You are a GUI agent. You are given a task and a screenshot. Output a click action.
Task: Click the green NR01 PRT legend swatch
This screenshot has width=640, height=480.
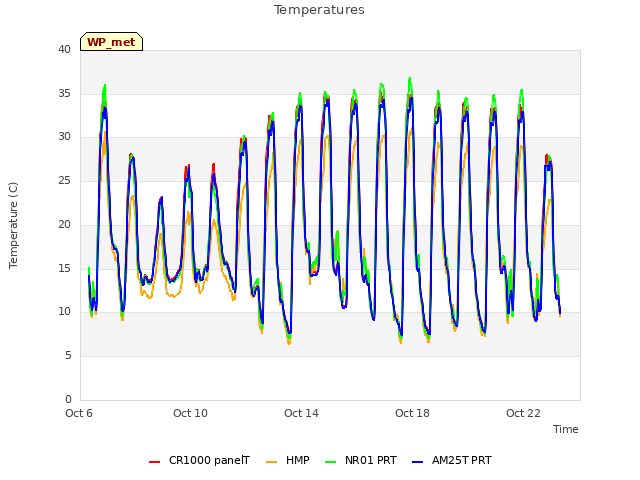(331, 461)
